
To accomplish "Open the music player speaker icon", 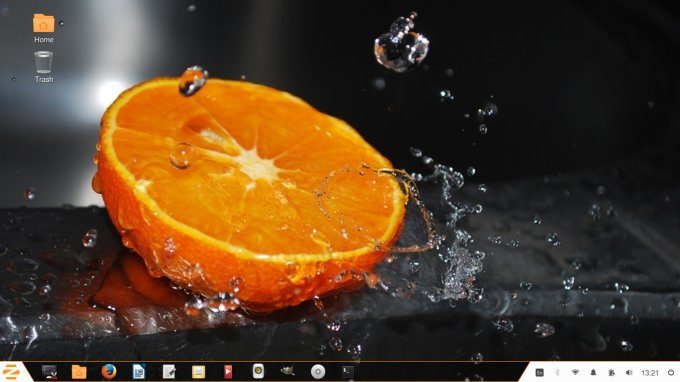I will 258,371.
